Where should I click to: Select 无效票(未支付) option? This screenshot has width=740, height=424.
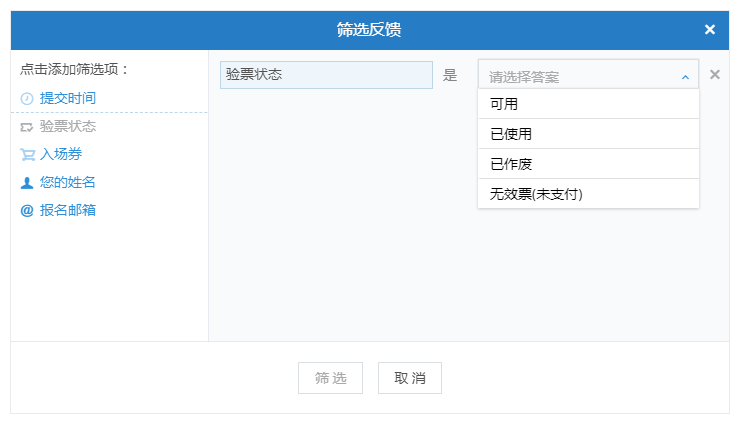tap(588, 194)
